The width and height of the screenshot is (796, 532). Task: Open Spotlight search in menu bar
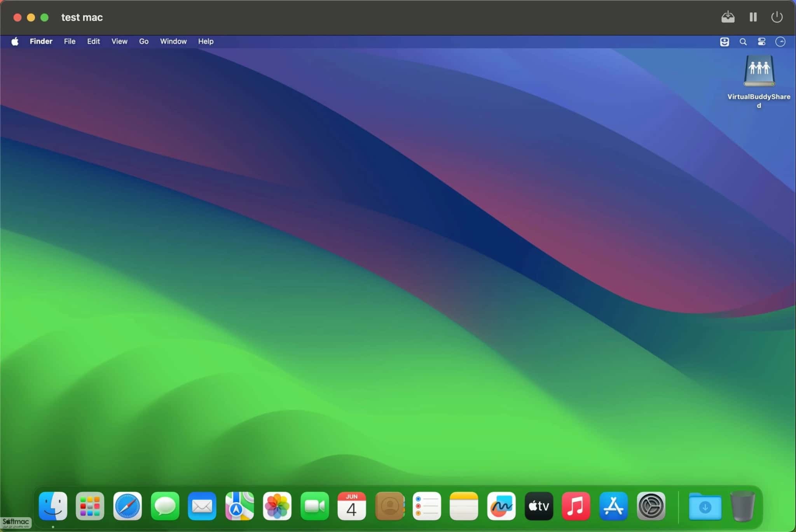[743, 42]
